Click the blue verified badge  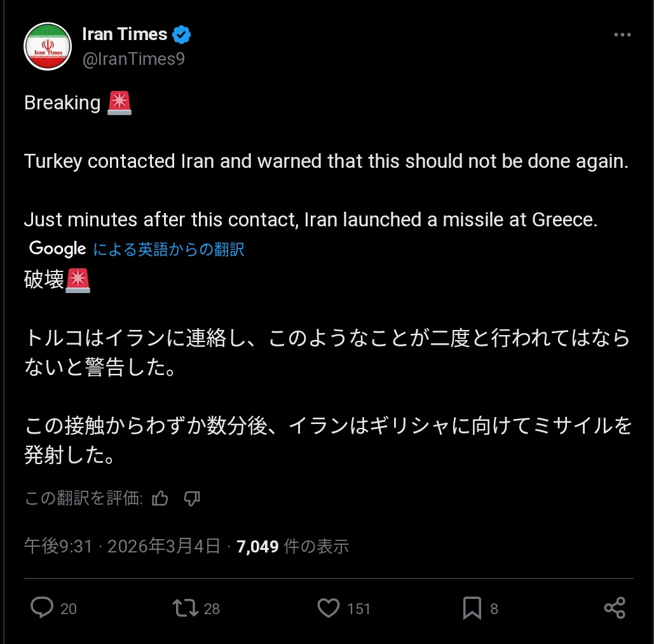[x=182, y=34]
